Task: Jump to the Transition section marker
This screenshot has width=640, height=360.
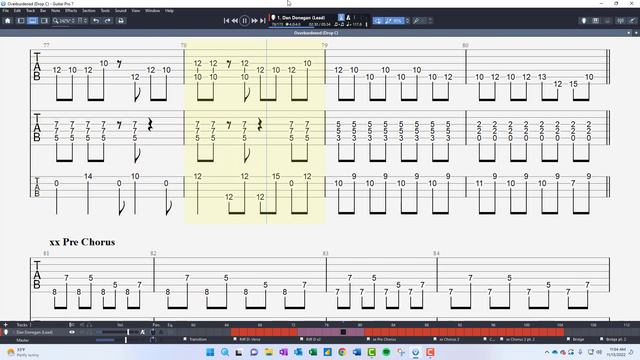Action: [x=195, y=339]
